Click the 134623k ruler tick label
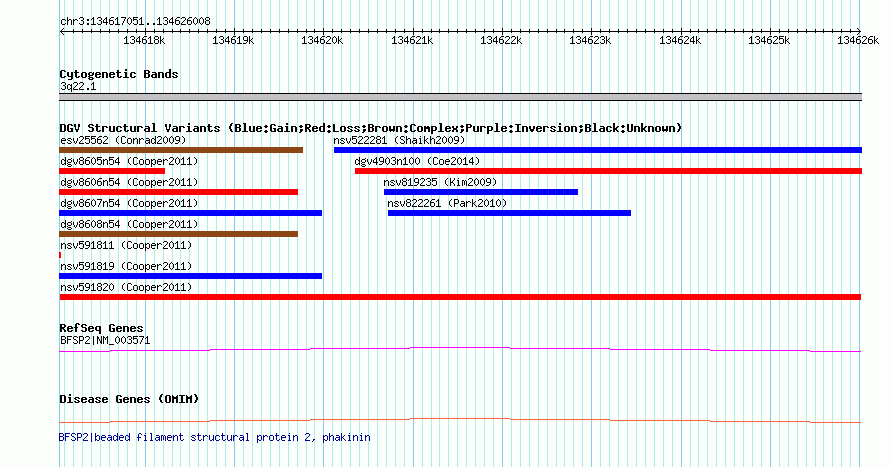The image size is (890, 467). (590, 41)
